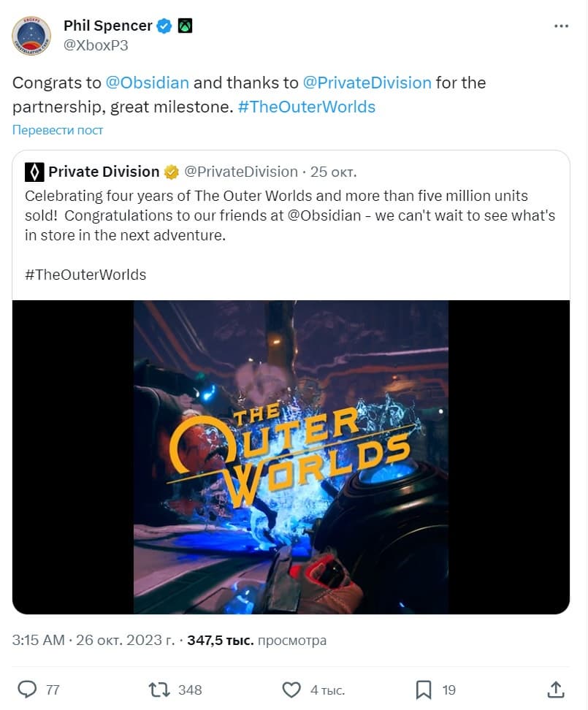This screenshot has height=710, width=588.
Task: Click the share upload icon
Action: tap(555, 690)
